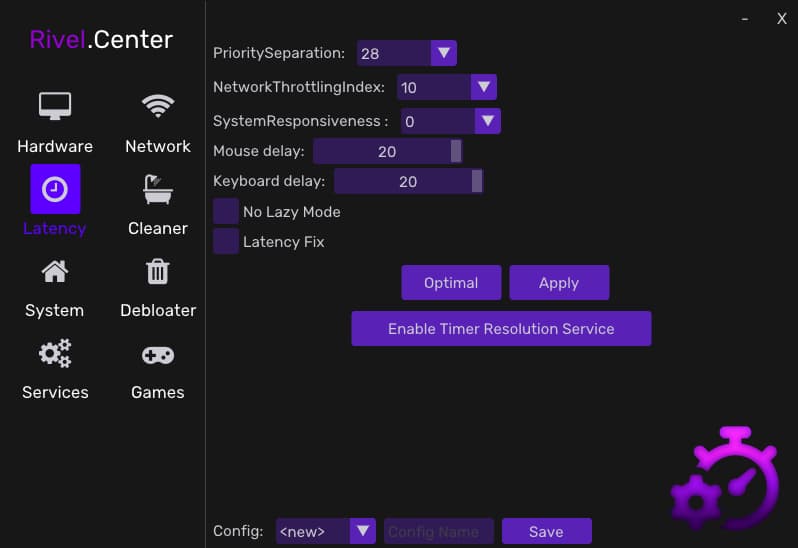Screen dimensions: 798x548
Task: Click the PrioritySeparation value 28 field
Action: 394,53
